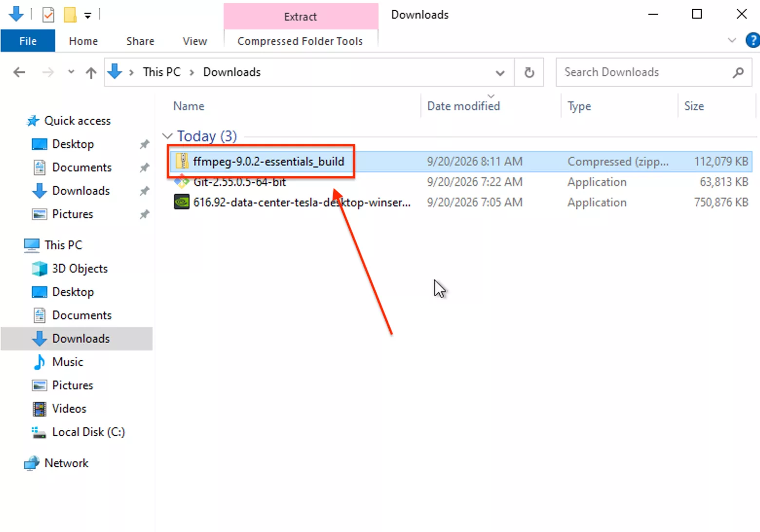Refresh the Downloads folder view

[529, 73]
